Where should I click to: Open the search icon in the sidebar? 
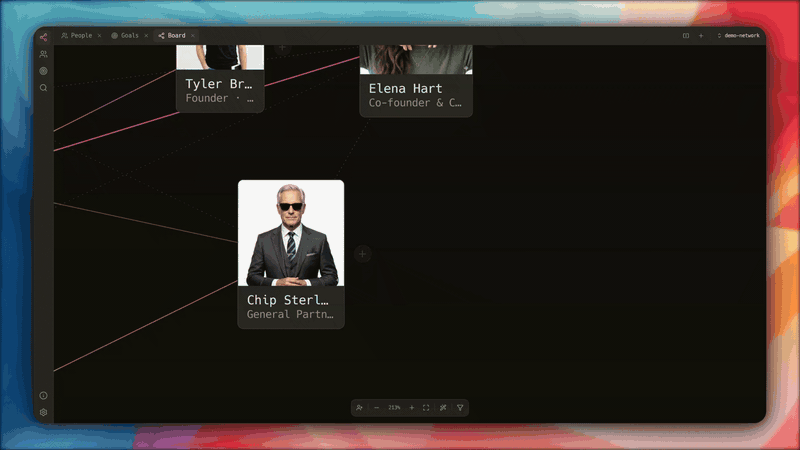coord(43,88)
